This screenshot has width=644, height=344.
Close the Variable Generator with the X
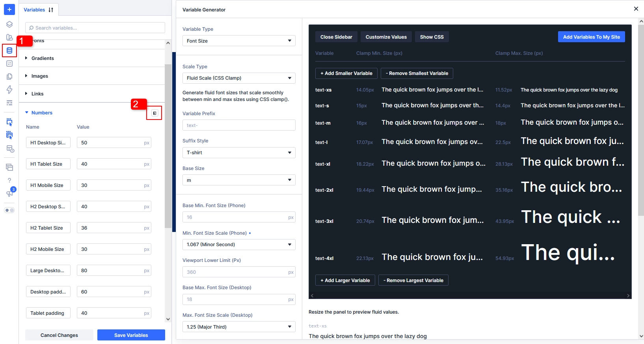tap(636, 9)
